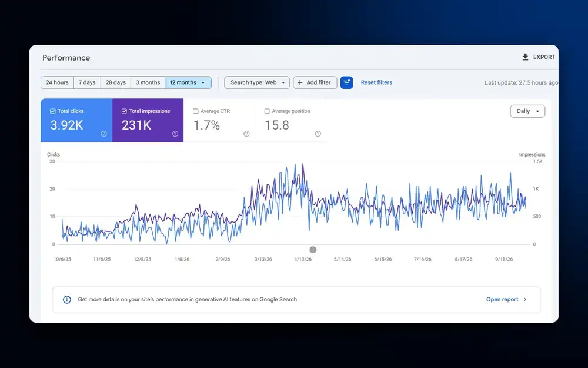Click the annotation marker 1 on chart timeline
The image size is (588, 368).
(x=313, y=250)
